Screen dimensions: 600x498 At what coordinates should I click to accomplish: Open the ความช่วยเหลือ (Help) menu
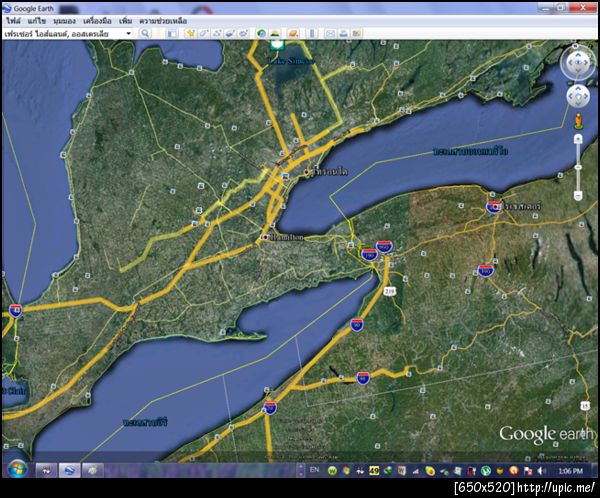[x=163, y=21]
